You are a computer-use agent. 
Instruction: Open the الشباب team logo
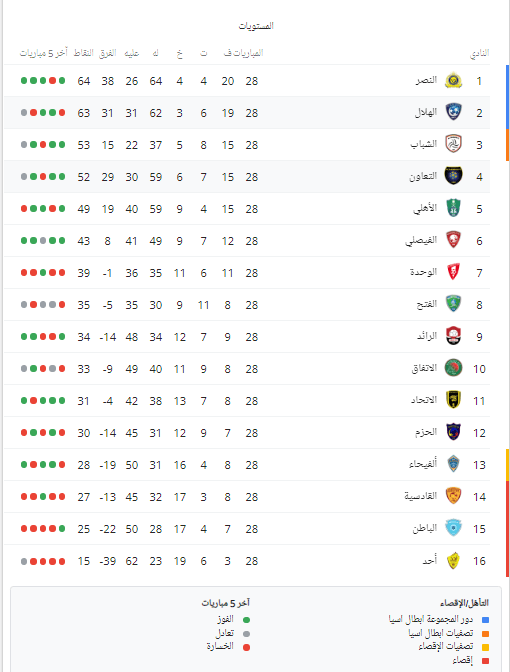453,144
